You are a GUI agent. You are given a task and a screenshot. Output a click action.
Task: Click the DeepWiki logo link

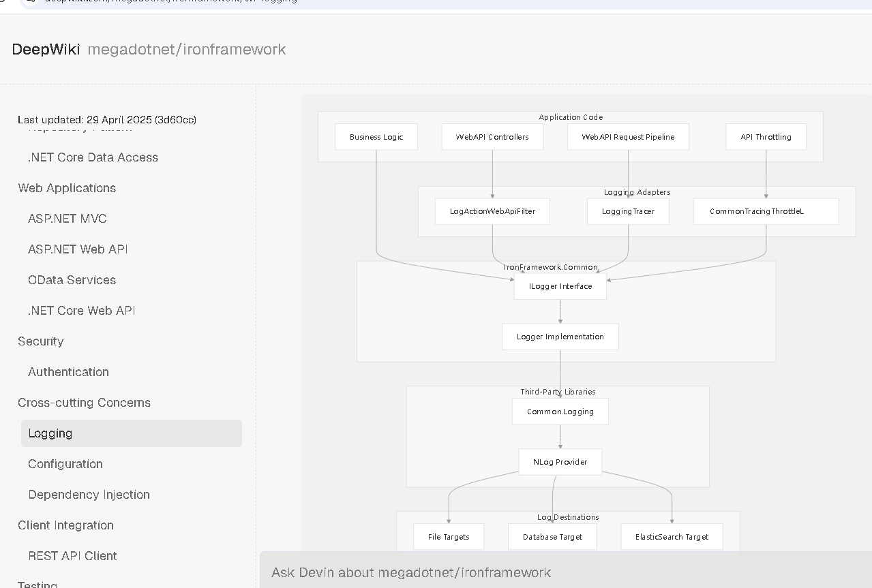(46, 49)
